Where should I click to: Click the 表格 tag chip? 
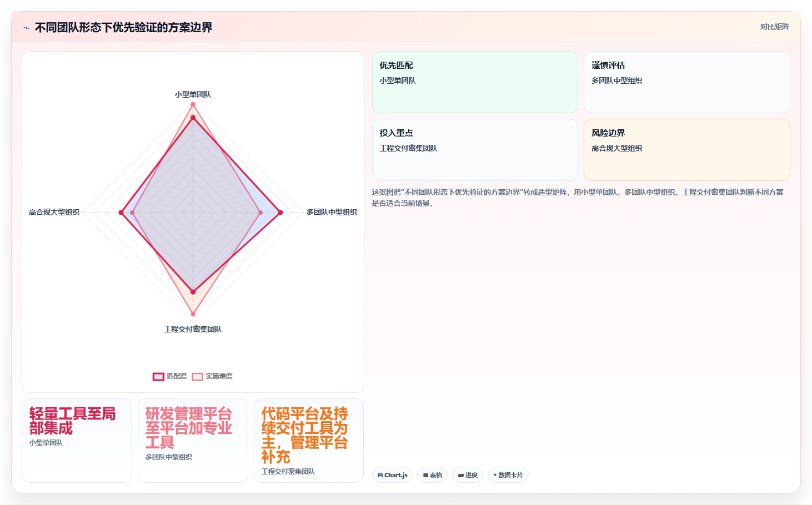click(432, 475)
